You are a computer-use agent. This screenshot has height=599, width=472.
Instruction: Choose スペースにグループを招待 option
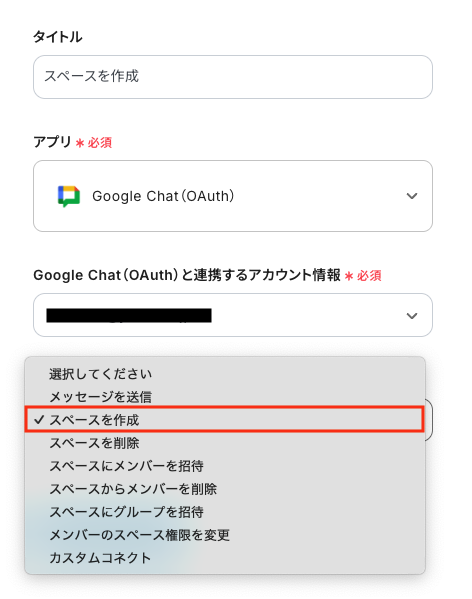pos(225,512)
